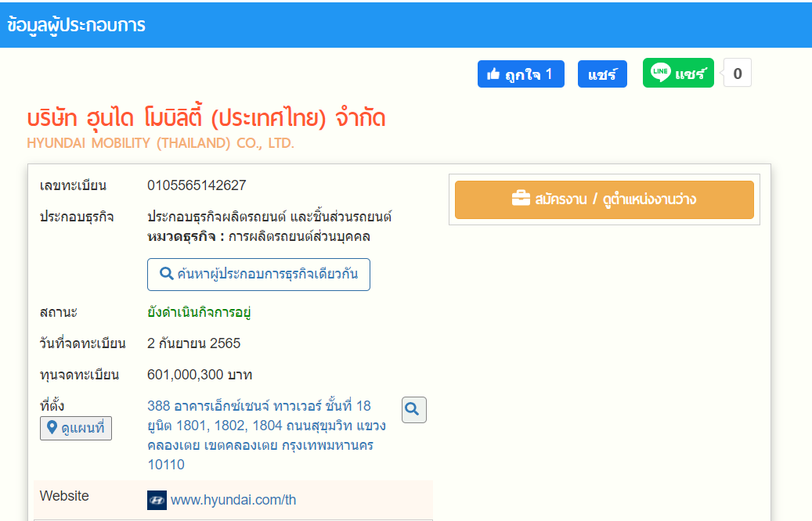This screenshot has height=521, width=812.
Task: Click the category text การผลิตรถยนต์ส่วนบุคคล
Action: click(x=299, y=237)
